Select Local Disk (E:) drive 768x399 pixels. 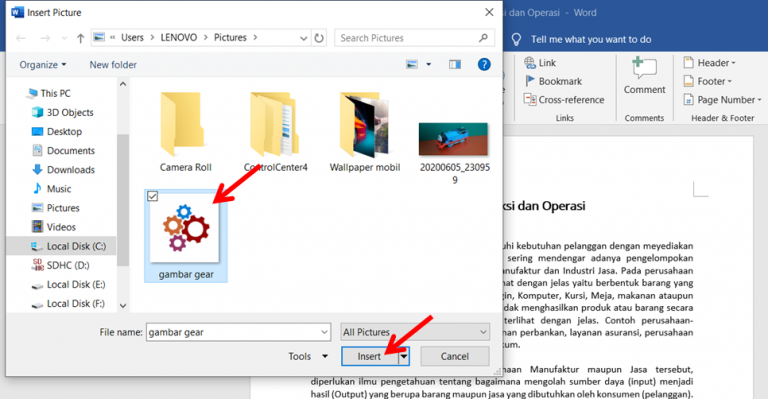coord(68,284)
